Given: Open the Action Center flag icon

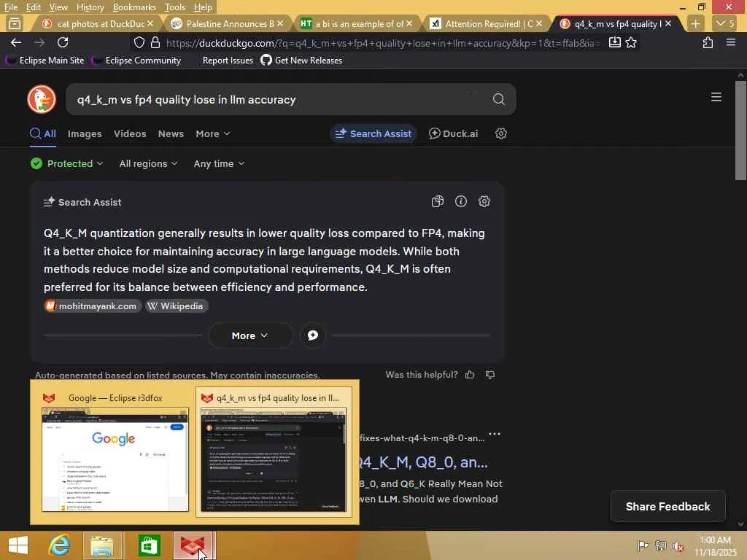Looking at the screenshot, I should click(x=643, y=545).
